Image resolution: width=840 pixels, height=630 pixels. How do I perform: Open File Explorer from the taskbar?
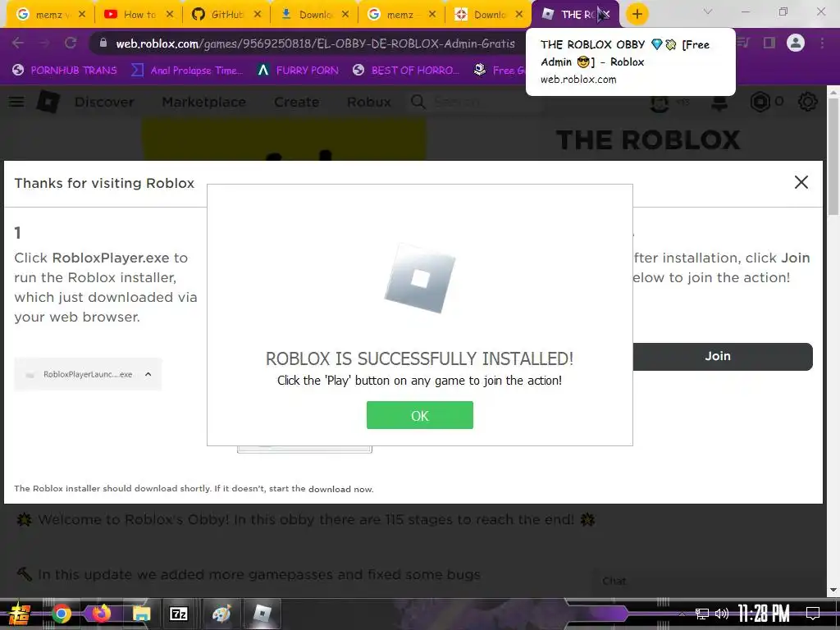[x=141, y=614]
